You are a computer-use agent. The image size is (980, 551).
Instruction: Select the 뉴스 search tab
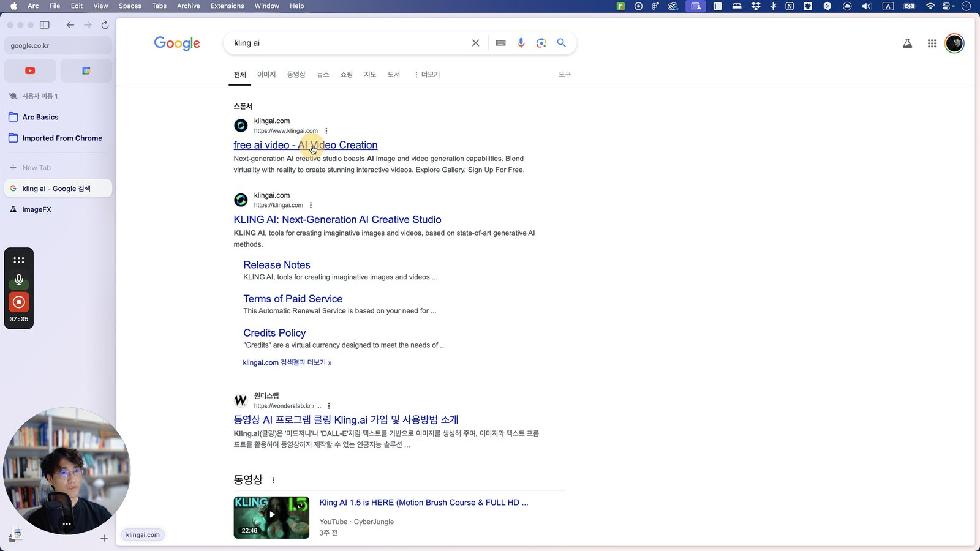(x=323, y=75)
